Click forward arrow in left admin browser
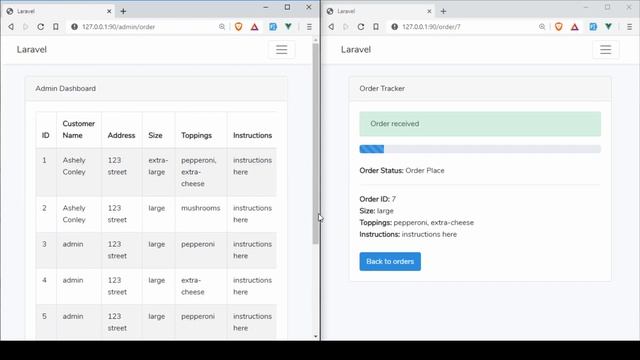This screenshot has width=640, height=360. pyautogui.click(x=25, y=27)
